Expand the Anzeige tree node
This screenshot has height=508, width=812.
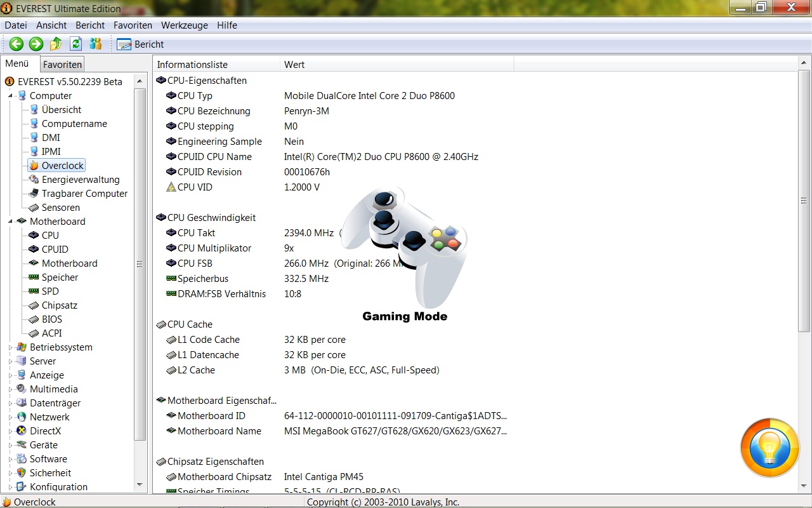pos(11,375)
